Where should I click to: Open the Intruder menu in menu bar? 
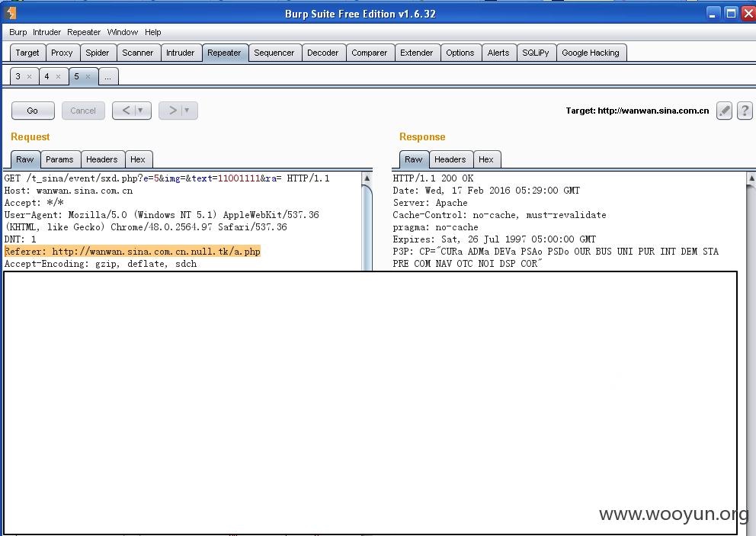[46, 32]
